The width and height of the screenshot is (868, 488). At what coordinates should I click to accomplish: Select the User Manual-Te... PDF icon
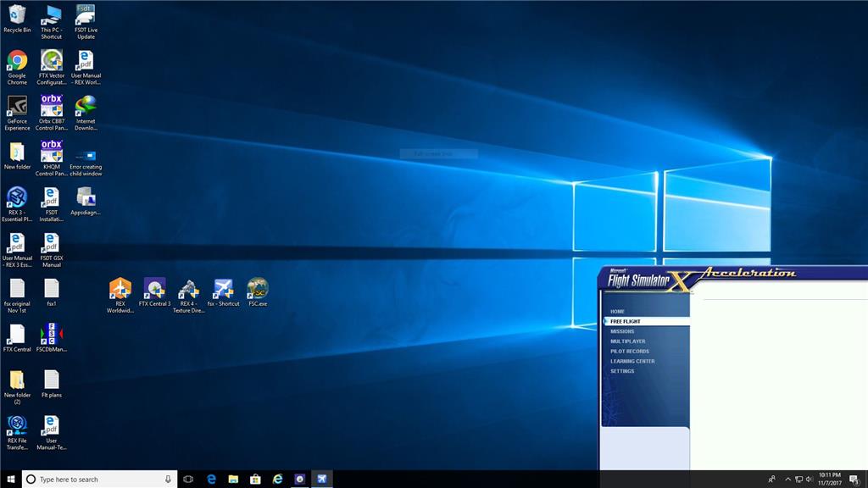coord(52,433)
